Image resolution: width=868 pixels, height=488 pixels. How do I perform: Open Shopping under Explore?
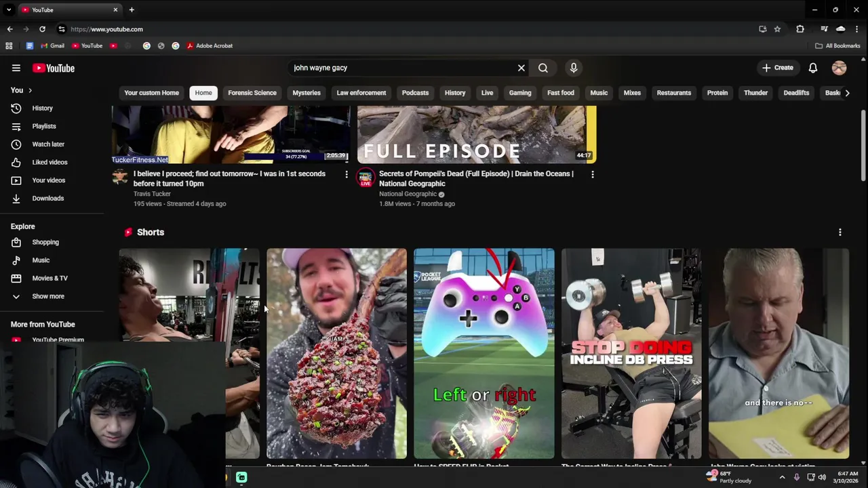53,242
